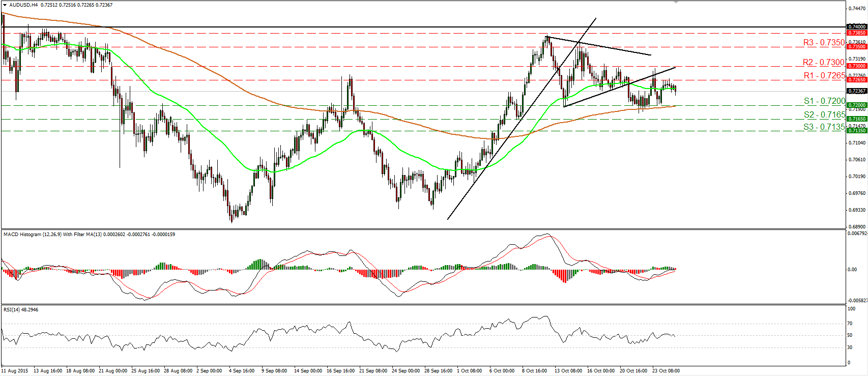Select the R2 - 0.7300 resistance label
This screenshot has height=376, width=868.
click(824, 62)
